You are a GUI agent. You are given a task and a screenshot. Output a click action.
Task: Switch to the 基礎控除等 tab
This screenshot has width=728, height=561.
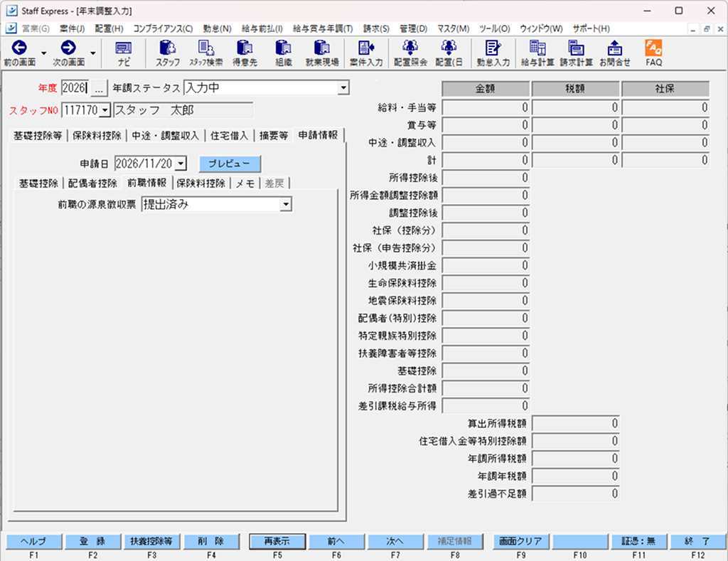point(38,136)
